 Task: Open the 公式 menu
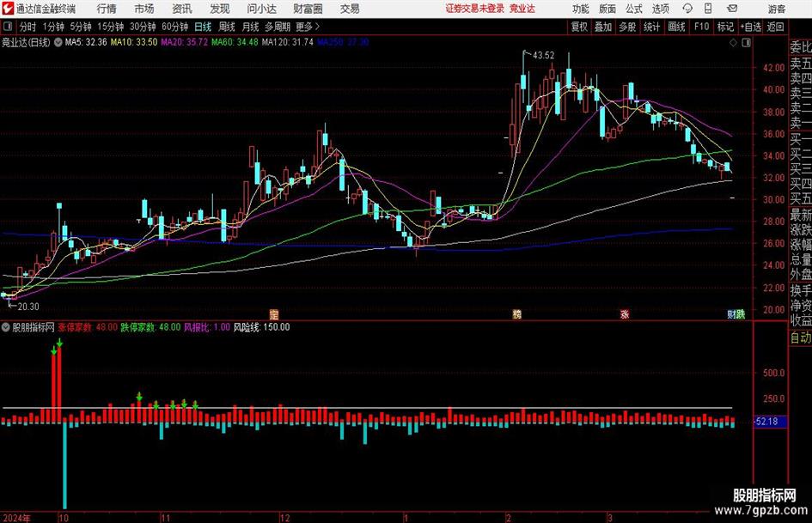point(634,9)
